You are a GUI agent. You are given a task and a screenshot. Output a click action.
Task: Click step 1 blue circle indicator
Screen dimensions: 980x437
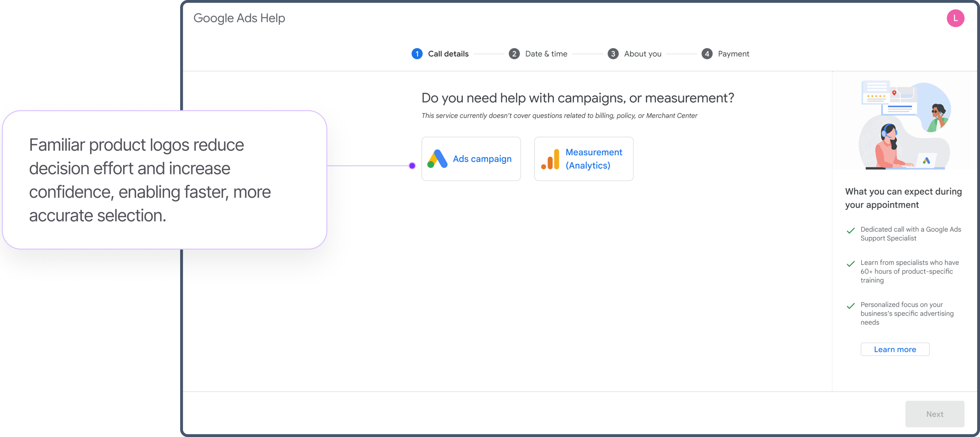coord(417,54)
